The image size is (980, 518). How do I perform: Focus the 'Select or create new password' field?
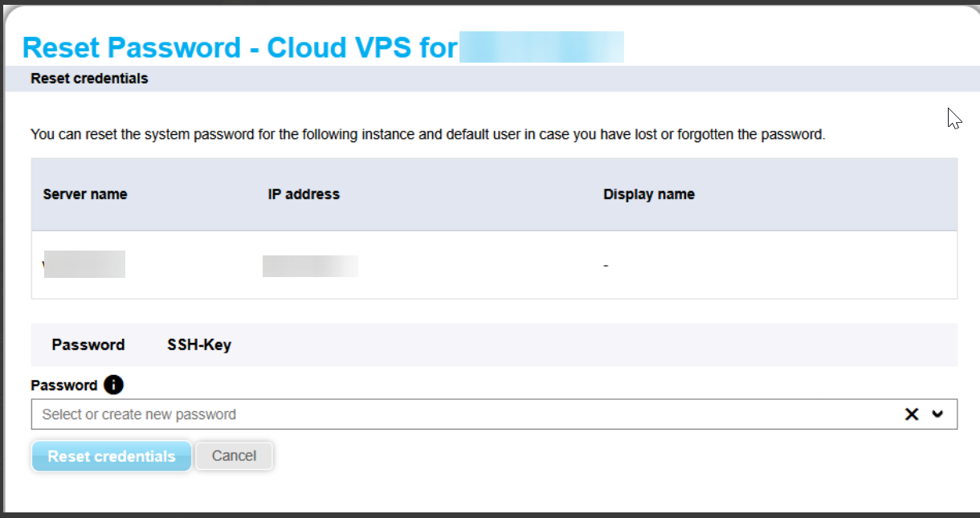466,414
